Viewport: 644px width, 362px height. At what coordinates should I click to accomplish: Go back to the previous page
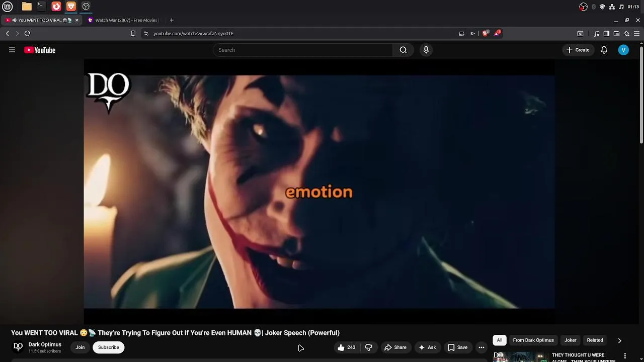(8, 33)
